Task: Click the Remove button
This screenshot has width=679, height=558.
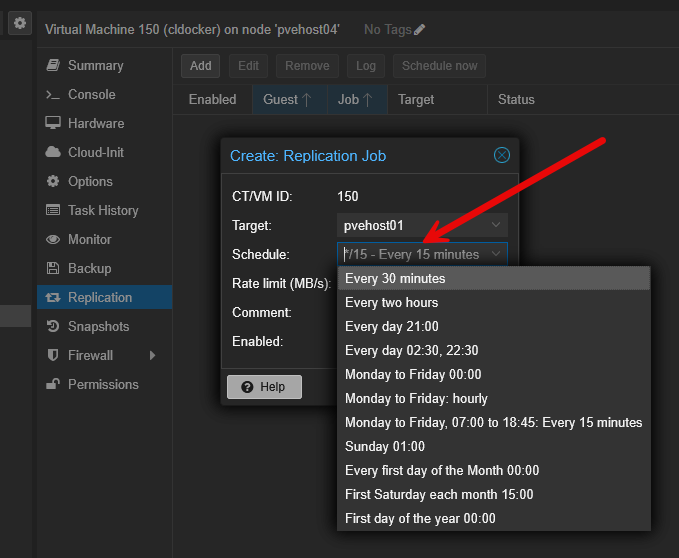Action: tap(307, 66)
